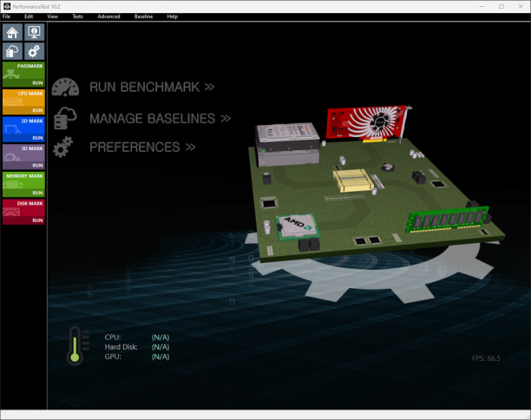Click the cloud server icon beside Manage Baselines

65,118
